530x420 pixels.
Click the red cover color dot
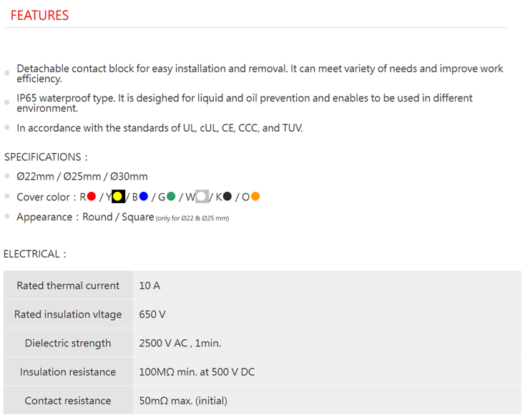pyautogui.click(x=91, y=197)
